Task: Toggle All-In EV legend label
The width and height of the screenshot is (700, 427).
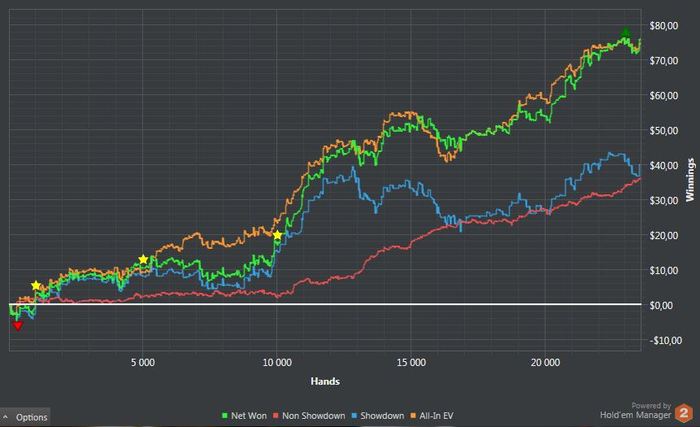Action: (x=436, y=416)
